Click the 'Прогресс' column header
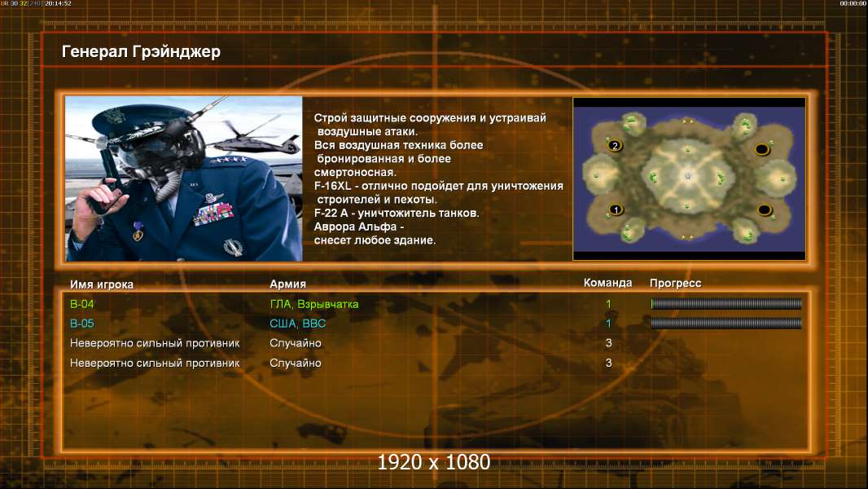The image size is (868, 489). click(675, 284)
